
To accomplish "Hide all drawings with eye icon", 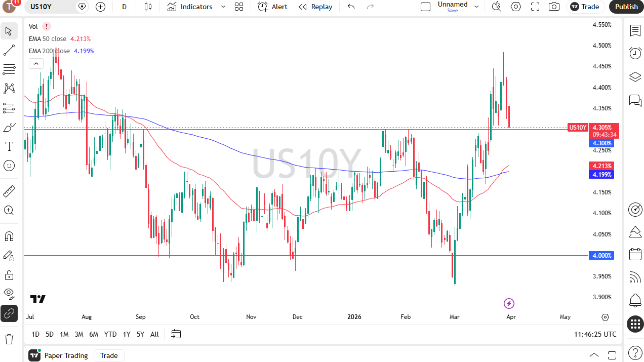I will point(9,294).
